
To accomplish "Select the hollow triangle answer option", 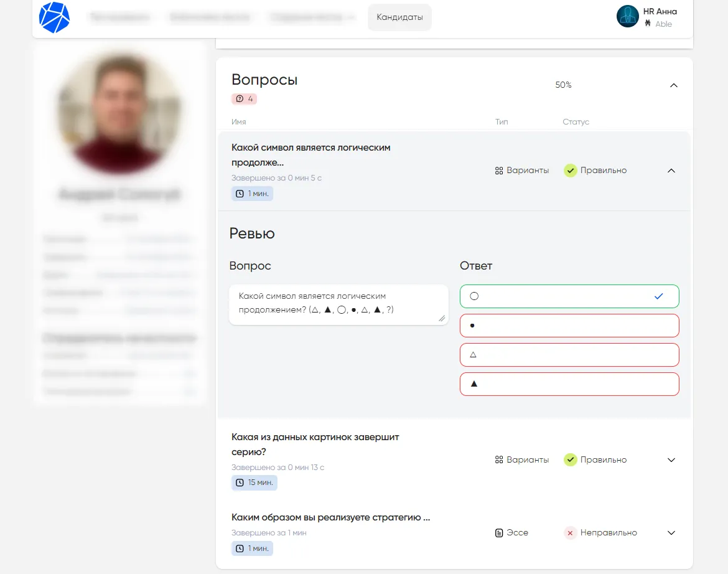I will pos(569,355).
